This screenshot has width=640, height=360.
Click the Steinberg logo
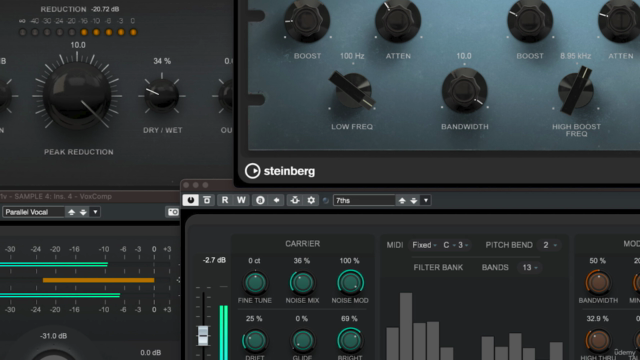[280, 171]
